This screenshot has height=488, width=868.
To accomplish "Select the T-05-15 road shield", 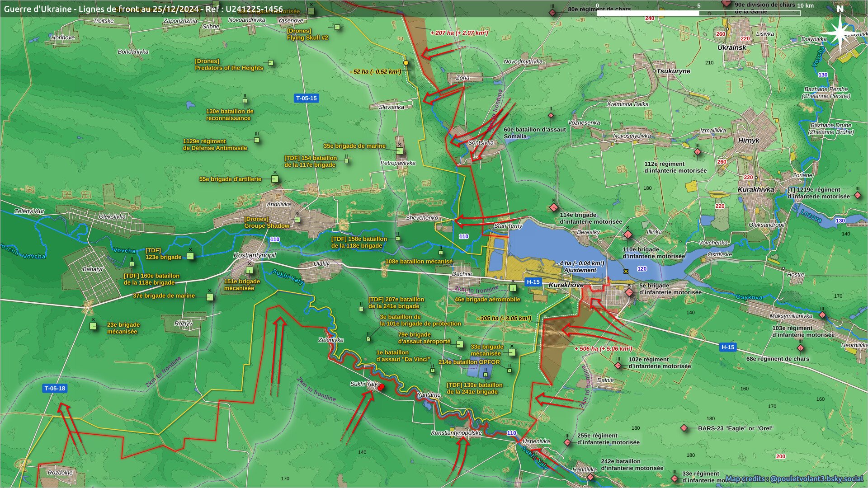I will point(307,98).
